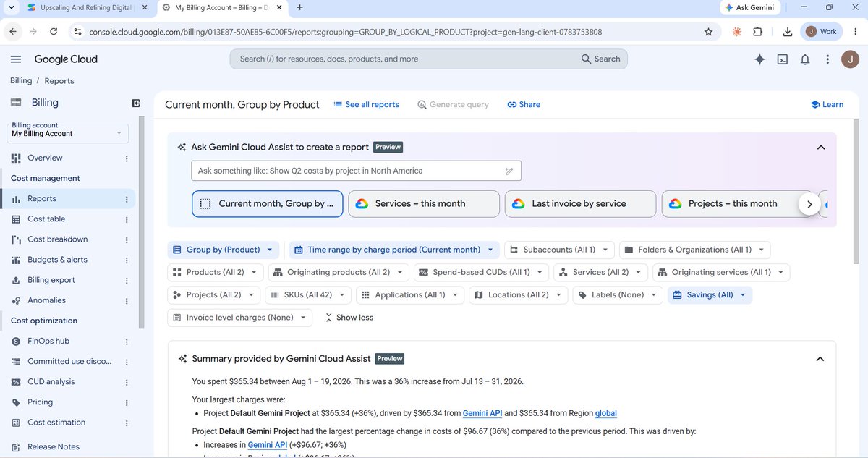868x458 pixels.
Task: Open the Savings (All) filter
Action: [x=710, y=295]
